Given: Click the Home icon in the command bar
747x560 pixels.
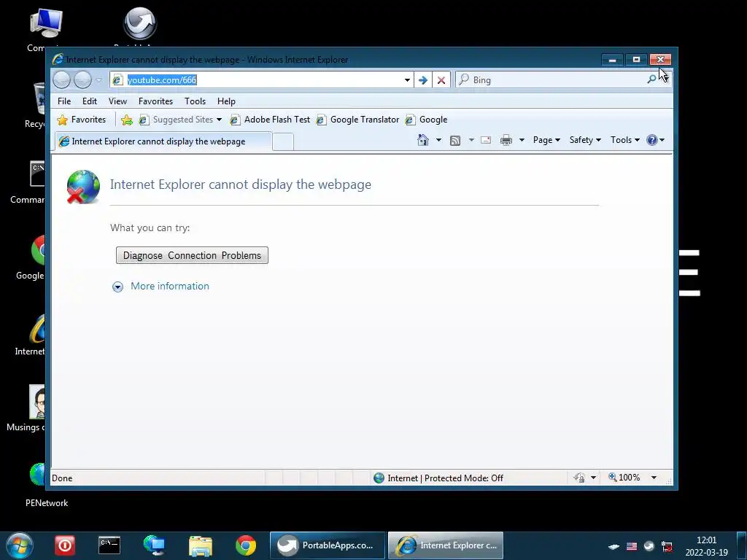Looking at the screenshot, I should click(423, 140).
